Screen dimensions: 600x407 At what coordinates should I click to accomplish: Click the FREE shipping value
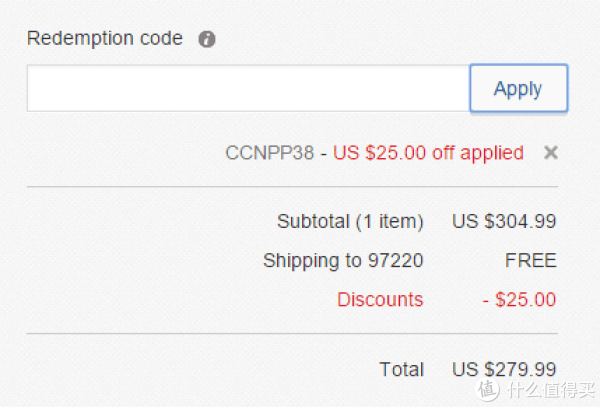(531, 260)
